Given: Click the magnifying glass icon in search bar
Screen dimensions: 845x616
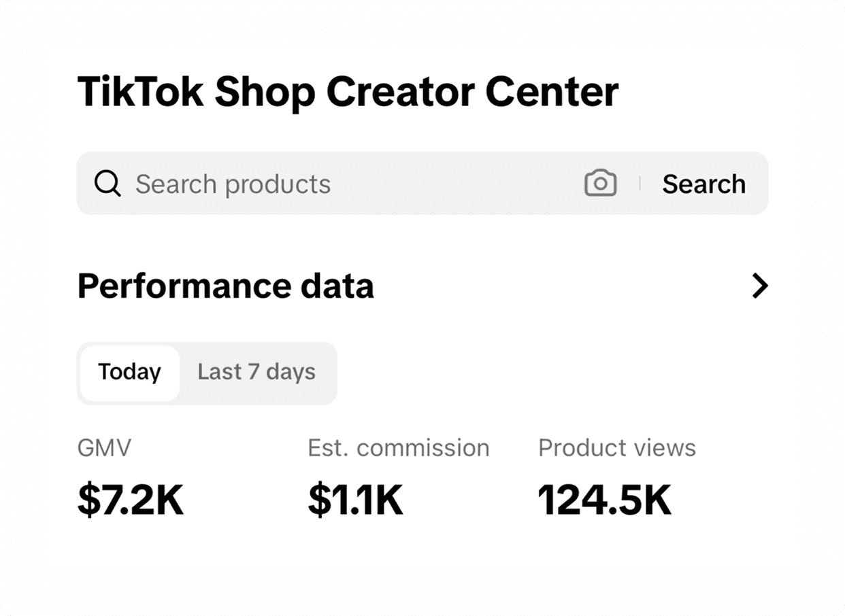Looking at the screenshot, I should (107, 184).
